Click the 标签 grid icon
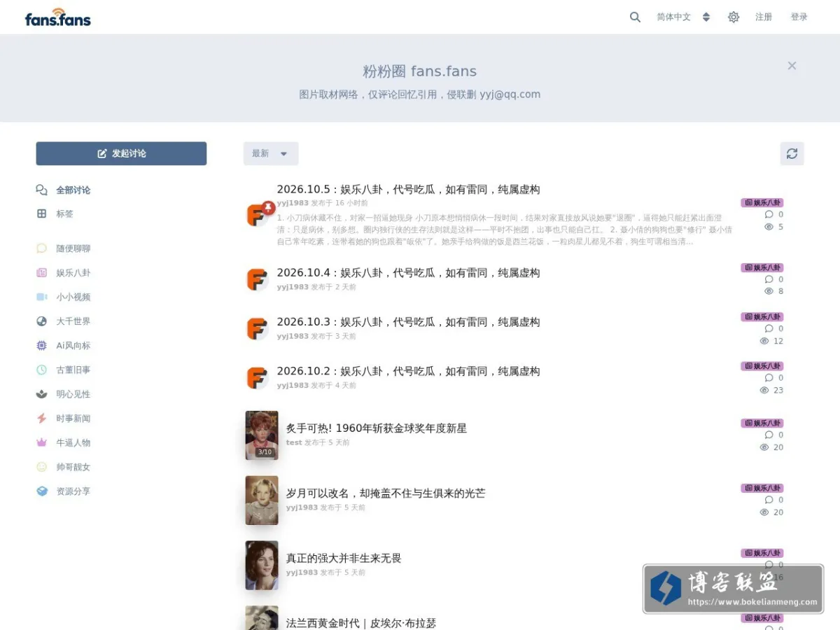The height and width of the screenshot is (630, 840). [x=42, y=213]
